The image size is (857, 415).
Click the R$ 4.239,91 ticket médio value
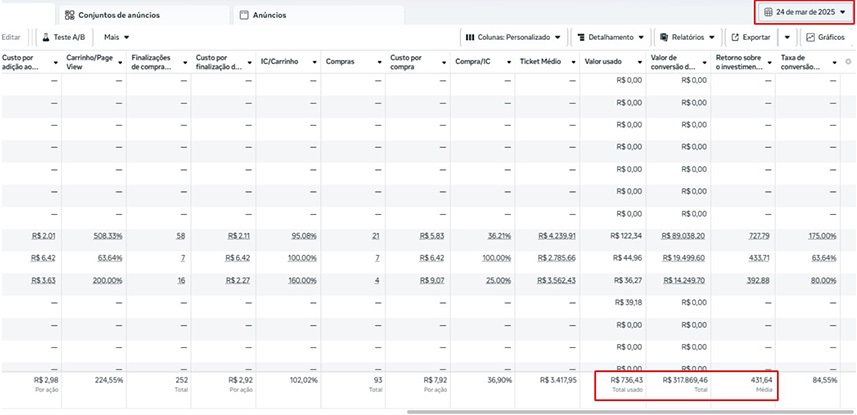(556, 236)
